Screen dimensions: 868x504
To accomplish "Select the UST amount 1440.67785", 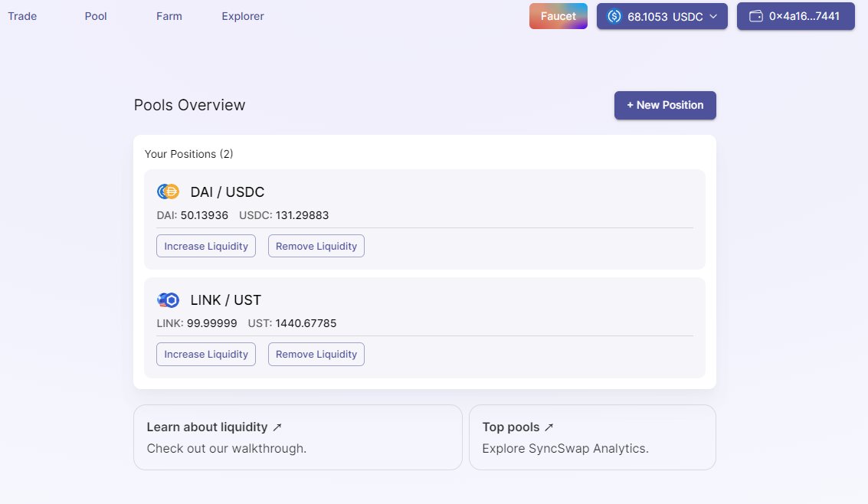I will pos(306,323).
